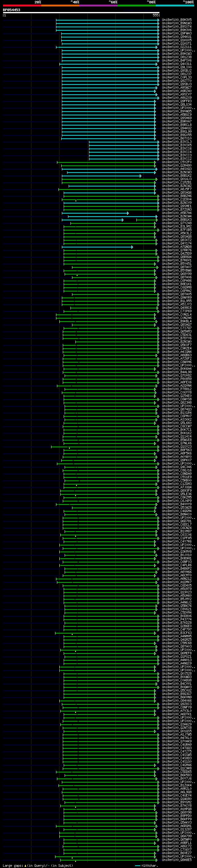Select the UniRef100_A5BGC9 label
Image resolution: width=197 pixels, height=868 pixels.
(177, 115)
